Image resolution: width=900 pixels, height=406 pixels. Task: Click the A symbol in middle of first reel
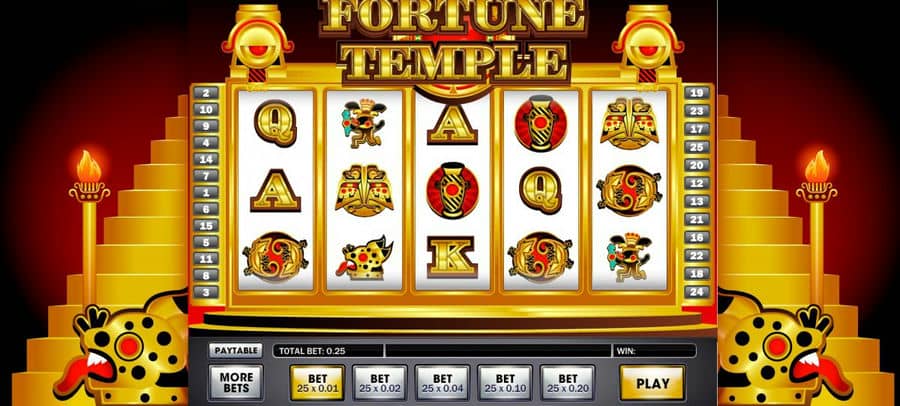276,190
